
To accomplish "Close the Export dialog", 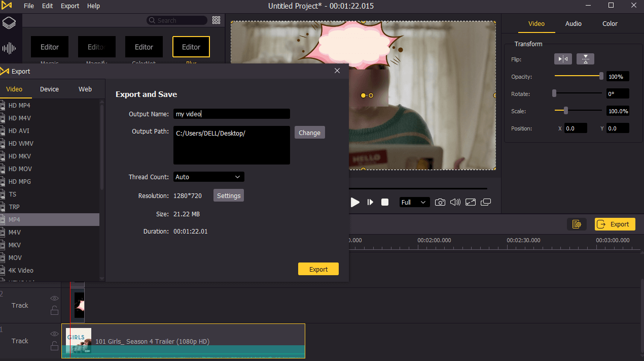I will click(337, 71).
